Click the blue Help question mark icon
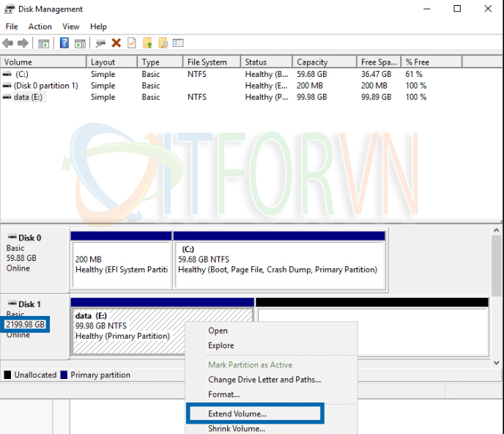The width and height of the screenshot is (504, 434). (64, 43)
